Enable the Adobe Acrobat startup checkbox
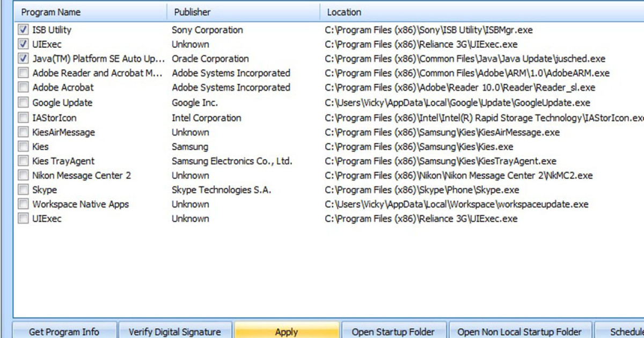The height and width of the screenshot is (338, 644). pos(23,87)
